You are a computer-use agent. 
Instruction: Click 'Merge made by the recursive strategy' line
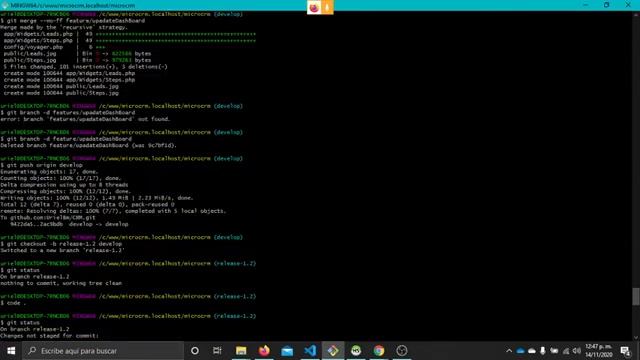[x=64, y=27]
